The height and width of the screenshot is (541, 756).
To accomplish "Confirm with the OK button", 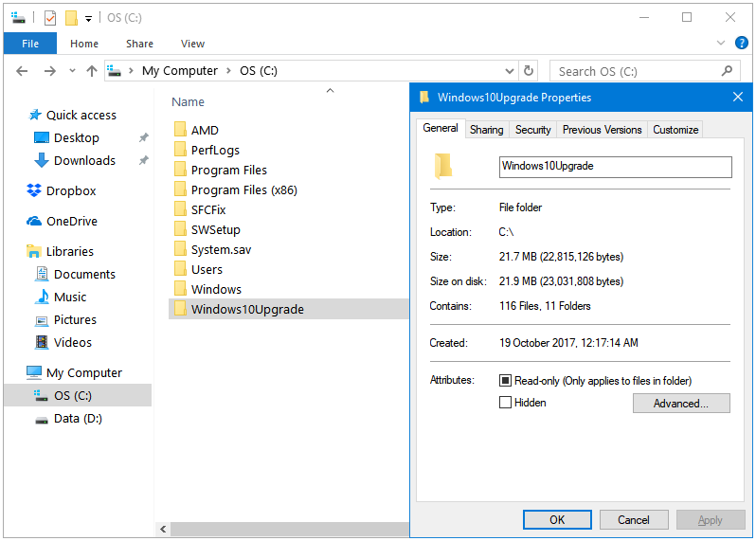I will pyautogui.click(x=557, y=520).
